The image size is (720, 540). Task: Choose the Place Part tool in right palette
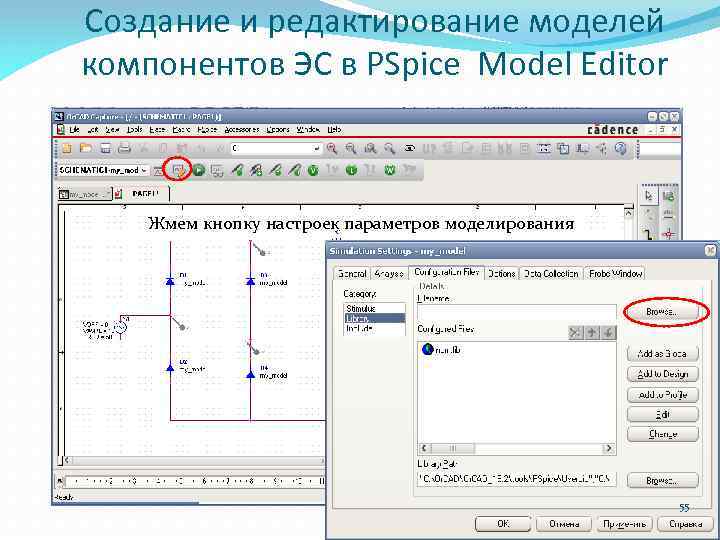[669, 196]
